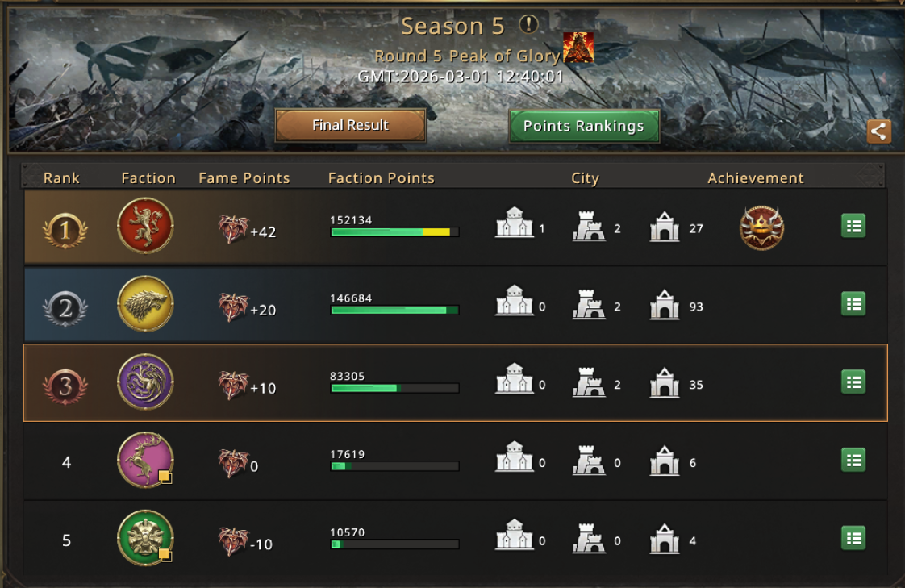This screenshot has width=905, height=588.
Task: Click the +42 fame points icon
Action: (x=232, y=229)
